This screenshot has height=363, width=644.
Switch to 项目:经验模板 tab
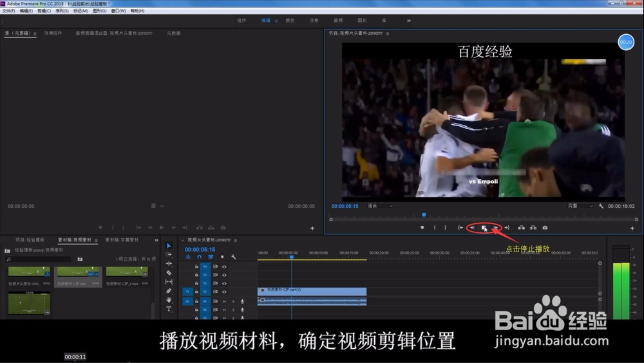click(x=30, y=240)
